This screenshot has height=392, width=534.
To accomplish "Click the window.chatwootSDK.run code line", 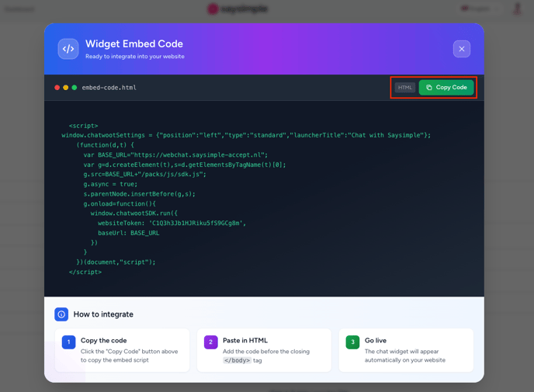I will [133, 213].
